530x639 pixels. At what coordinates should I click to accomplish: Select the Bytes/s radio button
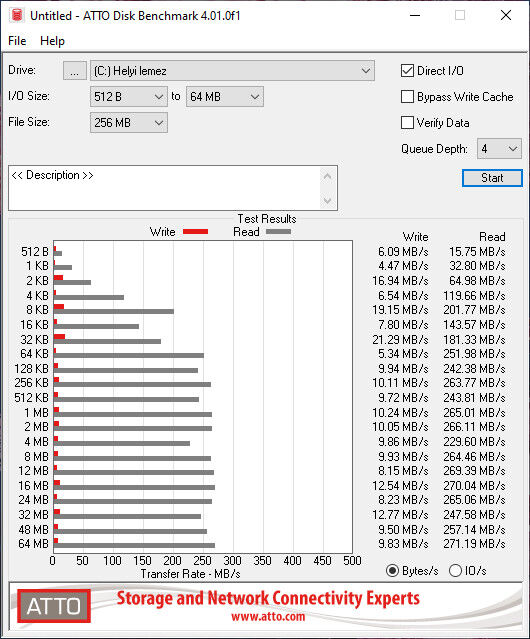point(392,571)
